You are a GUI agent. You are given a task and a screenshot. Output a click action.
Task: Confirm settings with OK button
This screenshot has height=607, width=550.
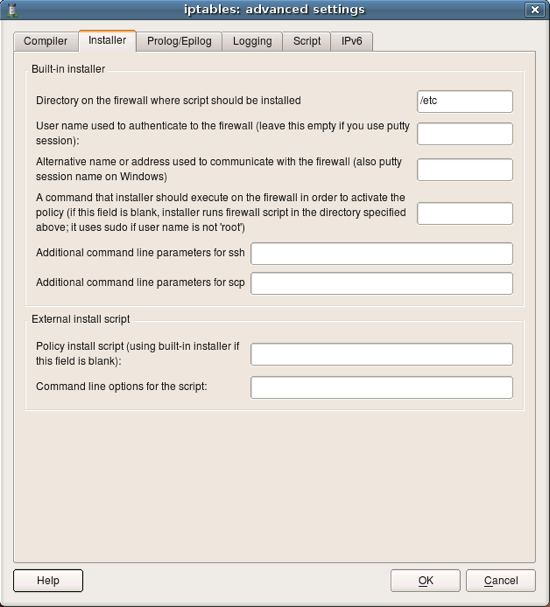pyautogui.click(x=425, y=580)
